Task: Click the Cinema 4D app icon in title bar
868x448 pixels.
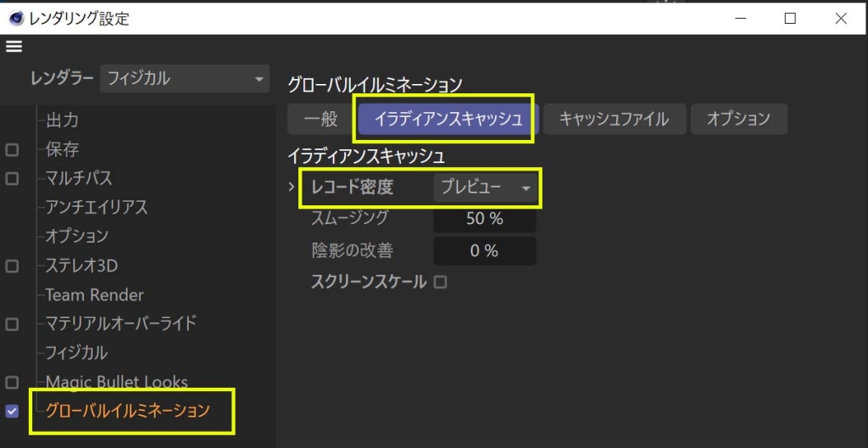Action: 17,19
